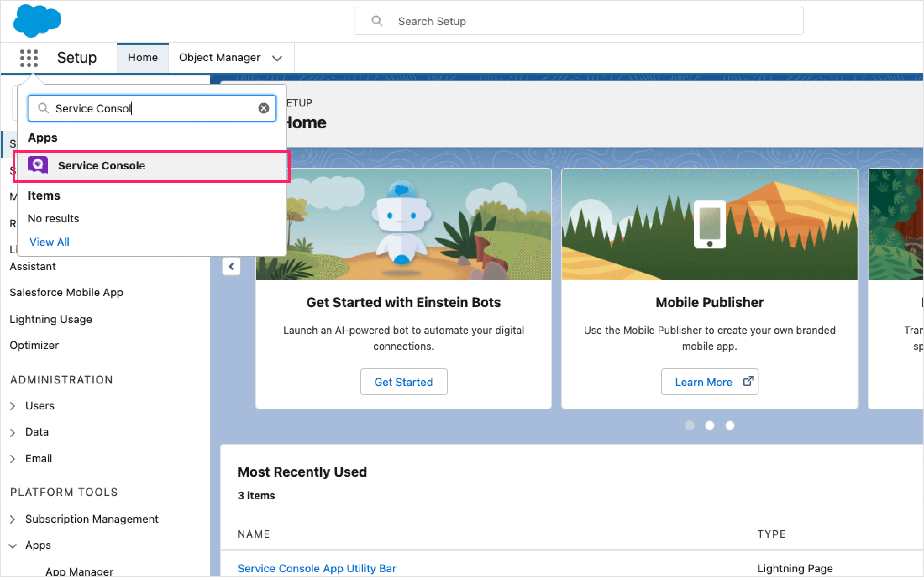Screen dimensions: 924x577
Task: Open the App Launcher grid icon
Action: click(29, 58)
